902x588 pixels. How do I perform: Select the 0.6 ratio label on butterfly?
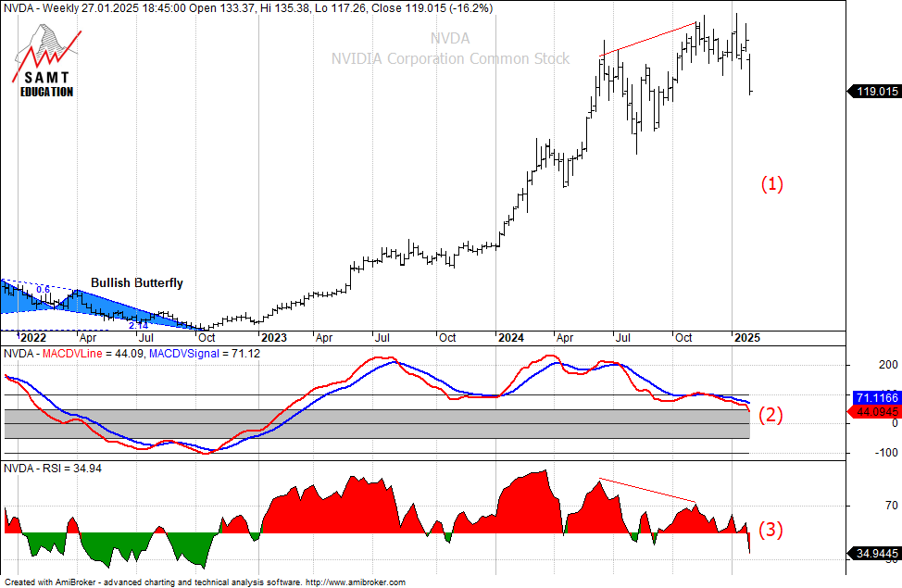point(44,290)
